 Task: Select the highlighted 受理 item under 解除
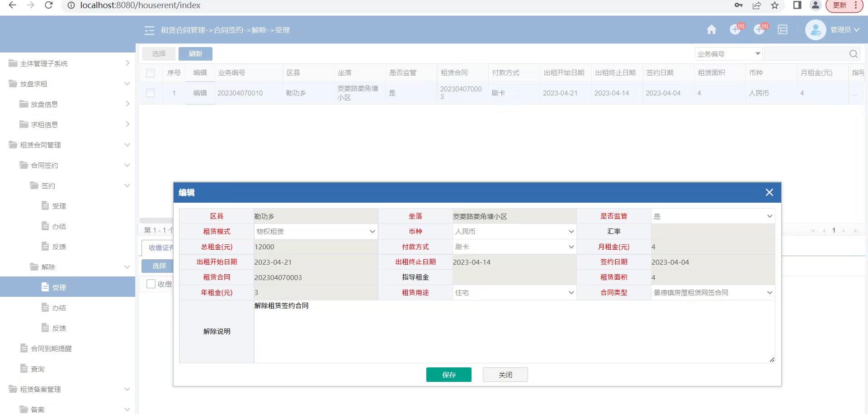coord(68,287)
